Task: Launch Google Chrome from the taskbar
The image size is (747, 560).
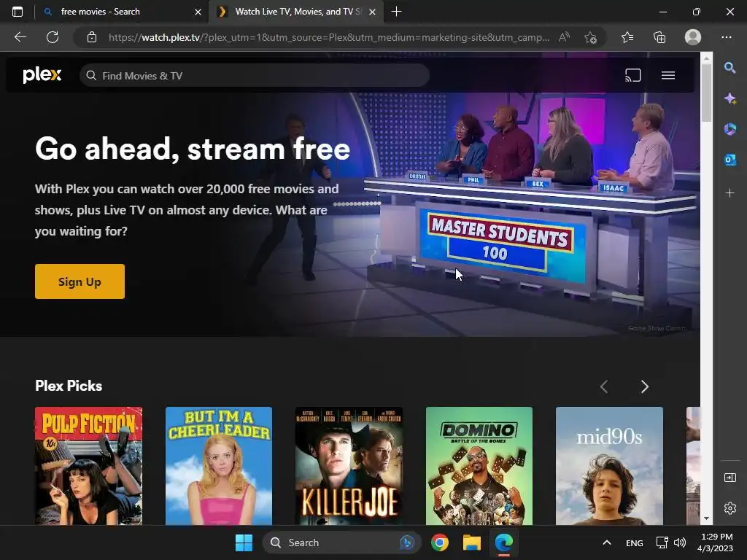Action: click(x=440, y=542)
